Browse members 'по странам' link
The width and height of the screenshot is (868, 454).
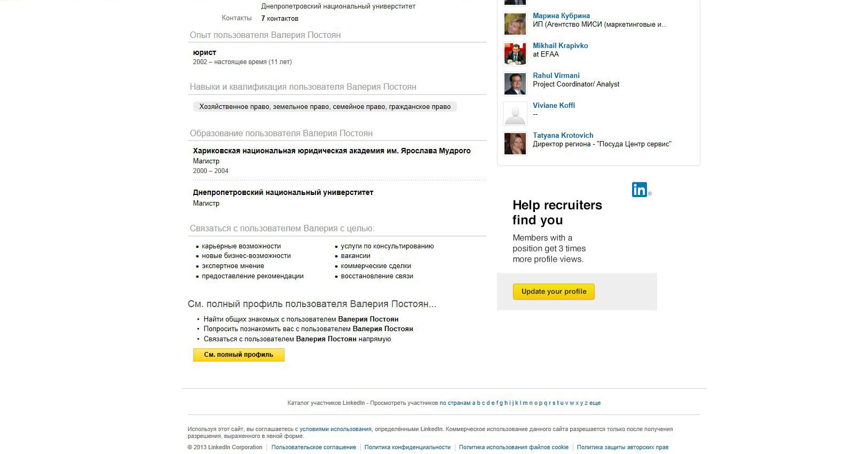pos(455,403)
